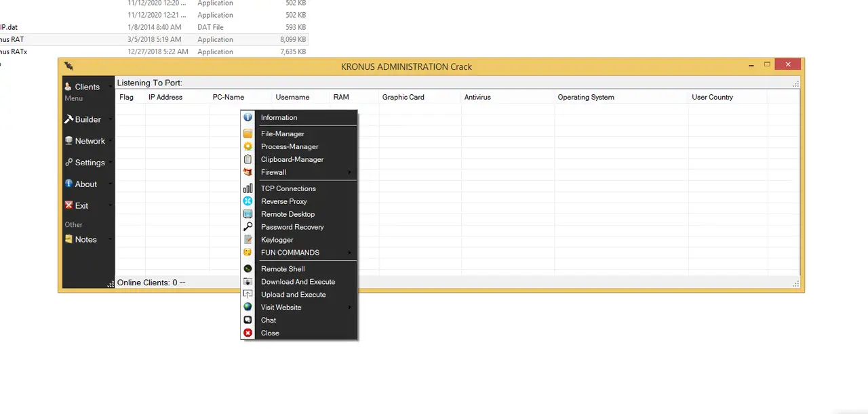868x414 pixels.
Task: Open the Builder sidebar dropdown
Action: pos(110,119)
